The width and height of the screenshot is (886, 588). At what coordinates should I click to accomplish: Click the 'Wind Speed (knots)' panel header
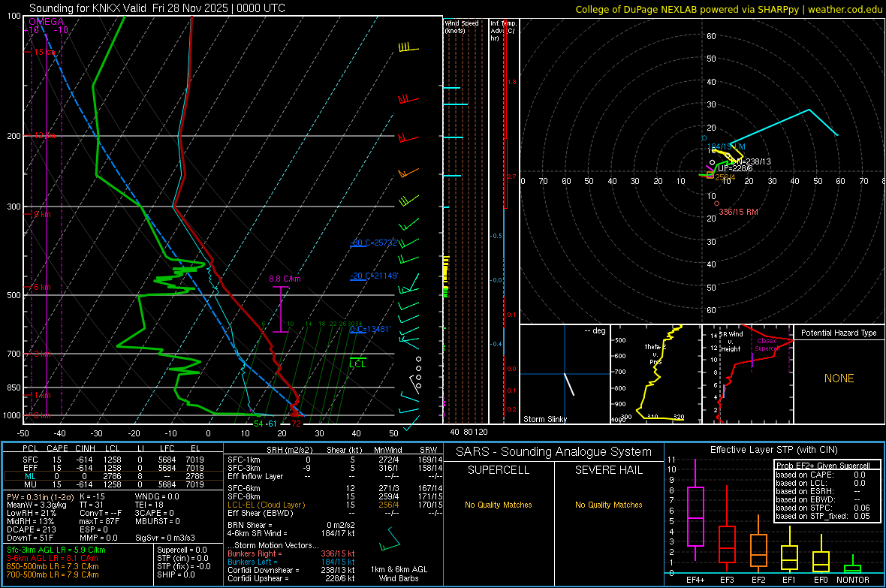click(x=462, y=26)
